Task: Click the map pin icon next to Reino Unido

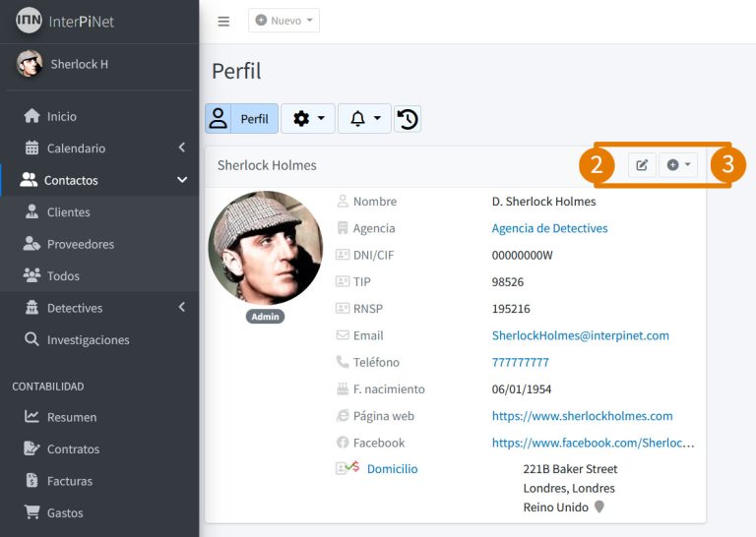Action: tap(599, 507)
